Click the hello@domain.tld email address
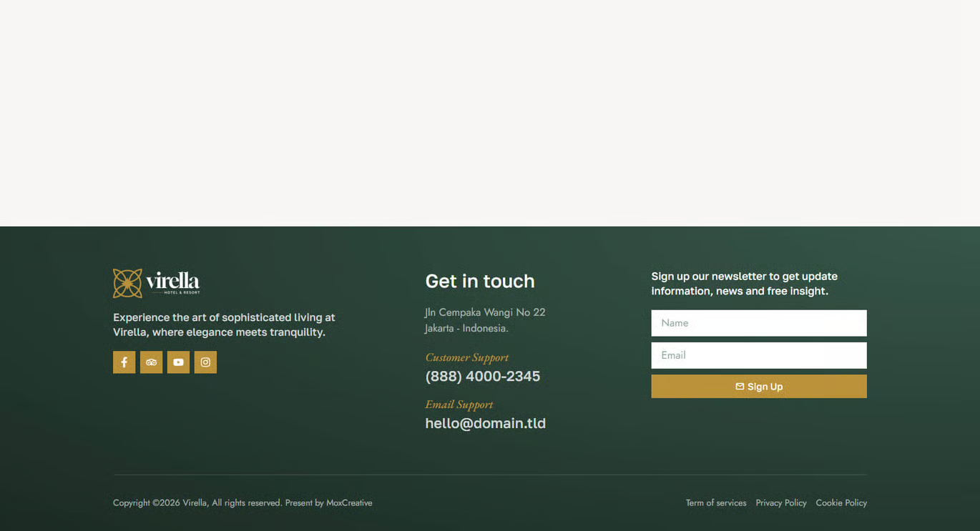The image size is (980, 531). pyautogui.click(x=485, y=424)
